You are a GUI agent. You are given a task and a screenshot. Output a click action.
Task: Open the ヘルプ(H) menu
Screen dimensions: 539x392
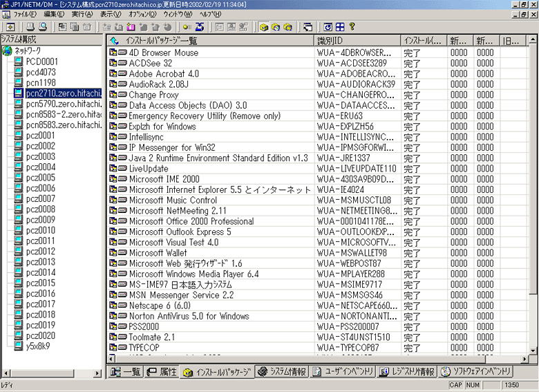209,14
